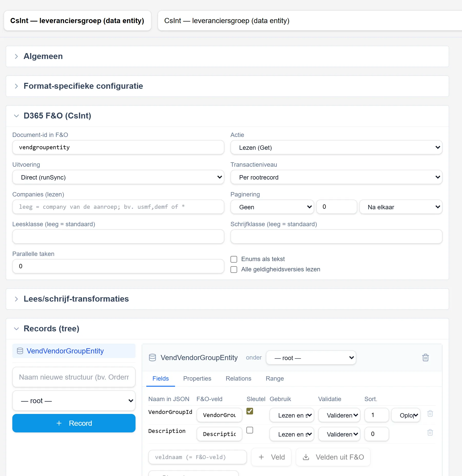This screenshot has height=476, width=462.
Task: Open the Actie dropdown showing Lezen (Get)
Action: tap(336, 147)
